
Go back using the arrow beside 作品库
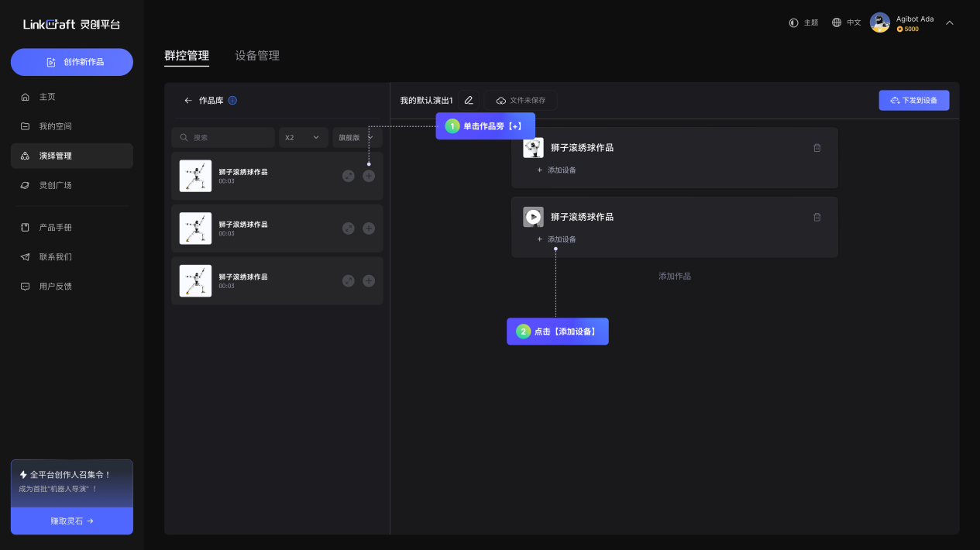187,101
